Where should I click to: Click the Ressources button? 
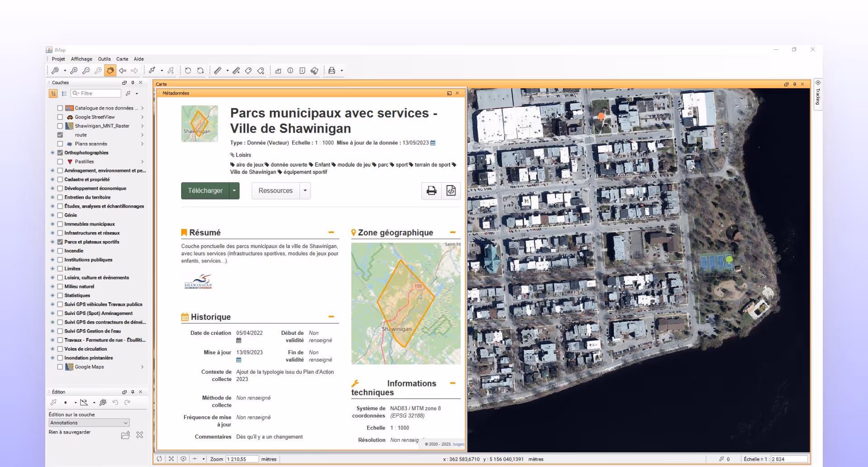(x=276, y=191)
